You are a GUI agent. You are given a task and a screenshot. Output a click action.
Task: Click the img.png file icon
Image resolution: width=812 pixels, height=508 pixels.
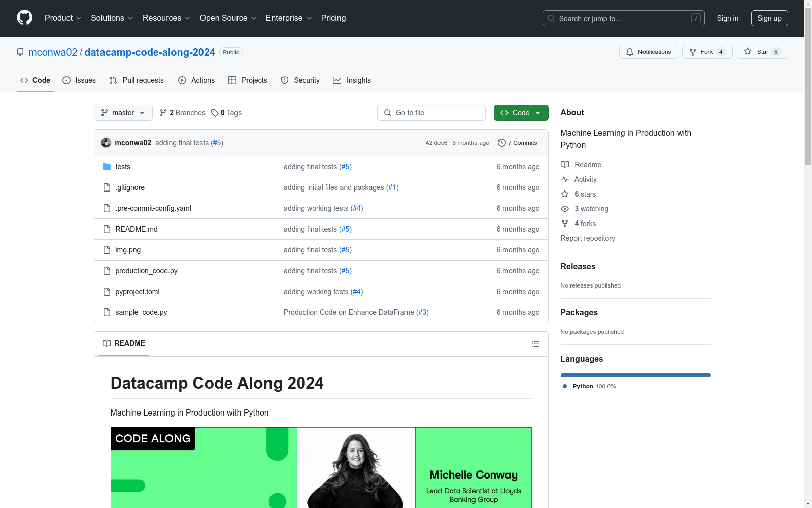107,250
